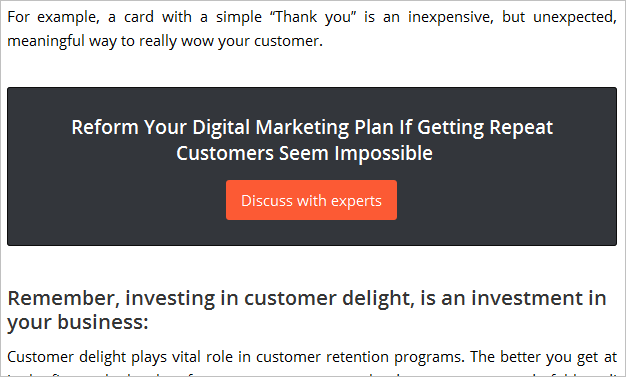Select the quoted phrase Thank you

pos(313,17)
